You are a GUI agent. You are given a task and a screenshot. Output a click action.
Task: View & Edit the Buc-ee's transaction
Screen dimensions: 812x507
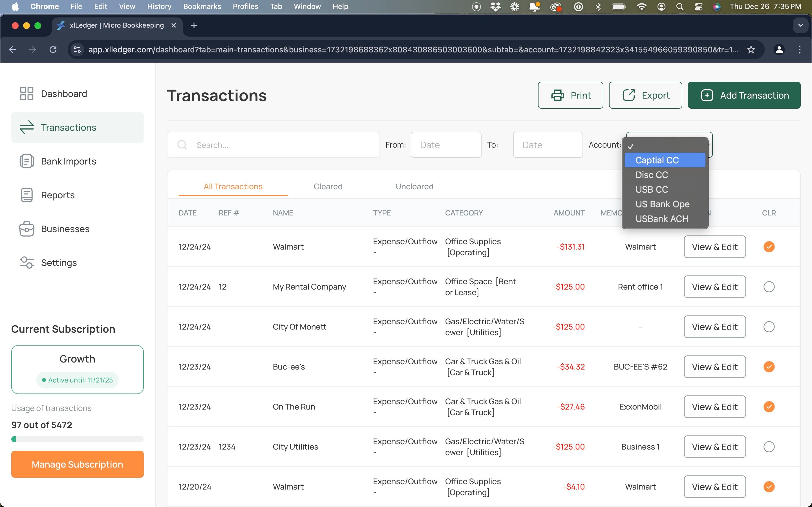pos(715,367)
